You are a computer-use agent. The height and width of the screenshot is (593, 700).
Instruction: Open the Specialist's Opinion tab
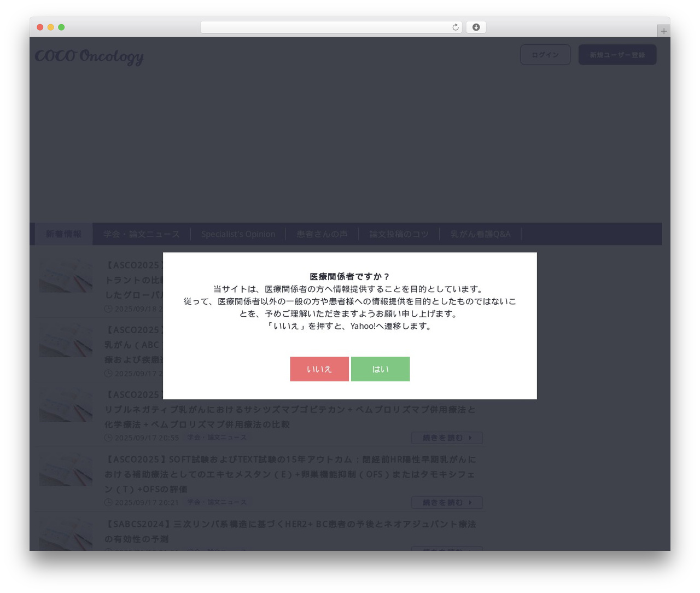tap(238, 234)
